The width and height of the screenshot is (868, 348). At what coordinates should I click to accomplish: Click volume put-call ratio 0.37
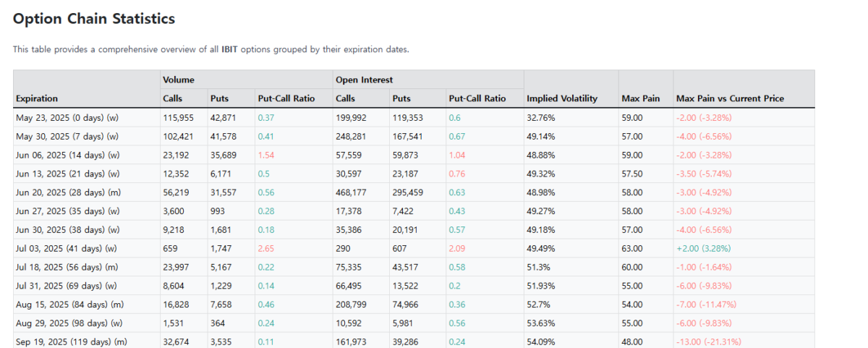coord(266,117)
